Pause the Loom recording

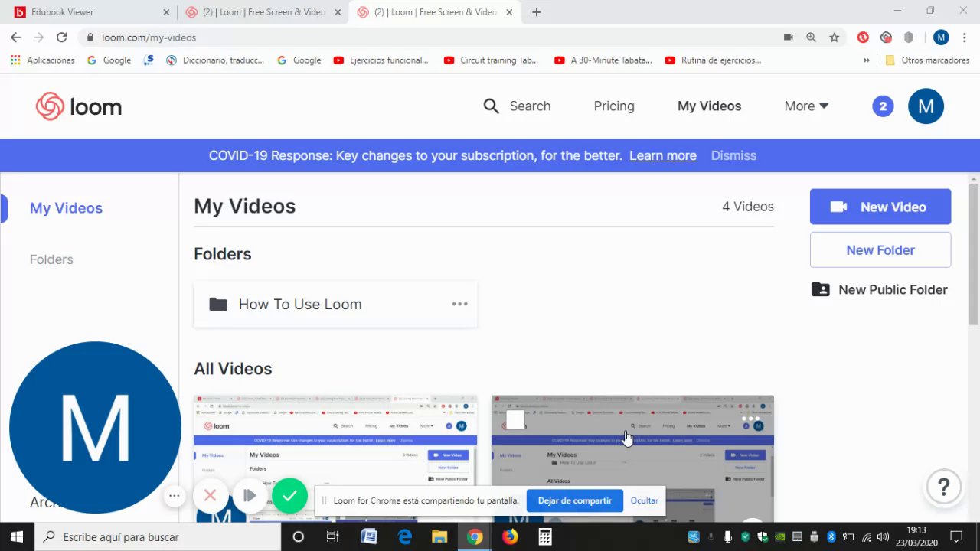pyautogui.click(x=250, y=495)
